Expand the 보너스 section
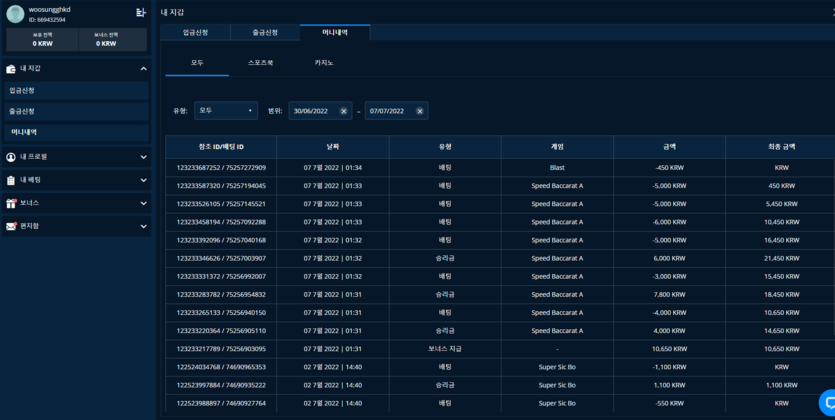Viewport: 835px width, 420px height. (x=143, y=203)
